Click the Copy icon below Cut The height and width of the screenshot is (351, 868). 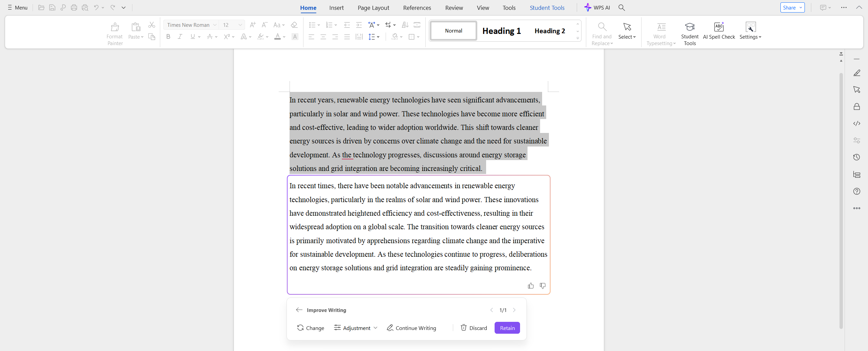[152, 37]
